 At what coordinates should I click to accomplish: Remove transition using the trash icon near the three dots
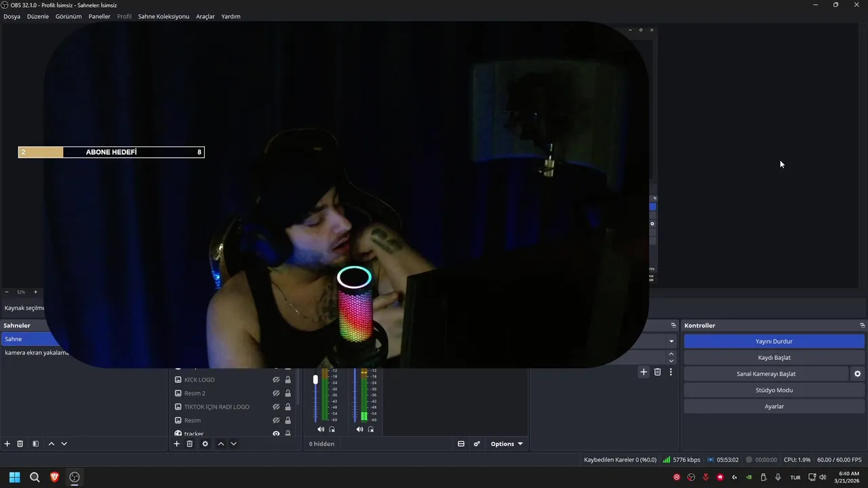pyautogui.click(x=657, y=372)
